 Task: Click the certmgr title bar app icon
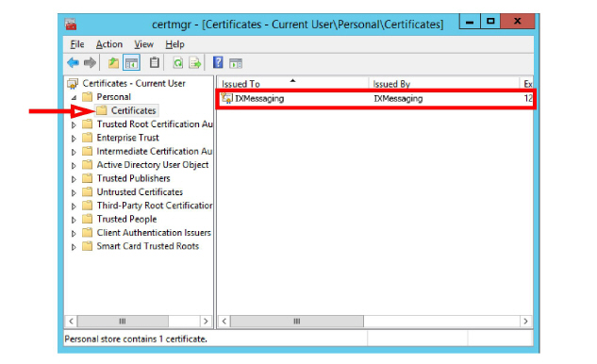71,24
